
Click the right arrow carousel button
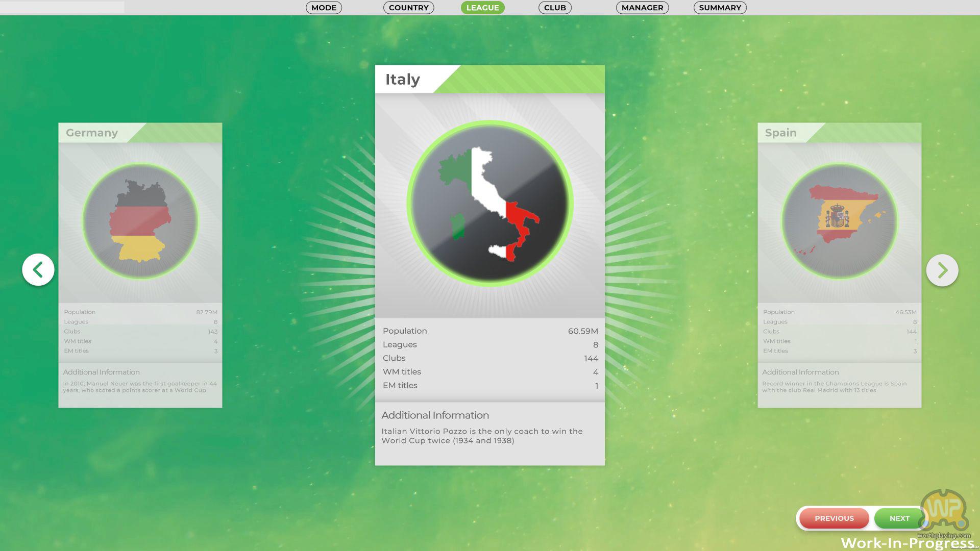942,270
